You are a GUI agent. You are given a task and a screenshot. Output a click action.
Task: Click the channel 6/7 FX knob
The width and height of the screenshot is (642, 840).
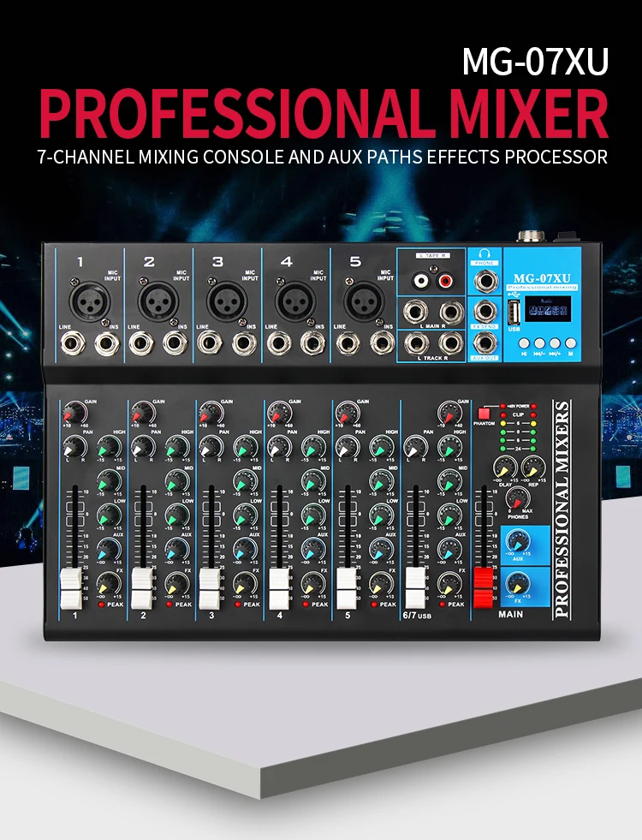pos(449,584)
